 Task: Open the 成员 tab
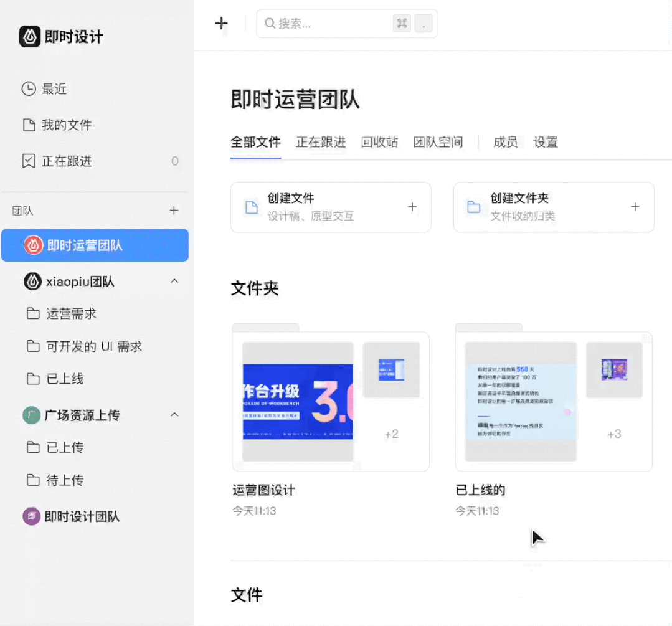[505, 142]
